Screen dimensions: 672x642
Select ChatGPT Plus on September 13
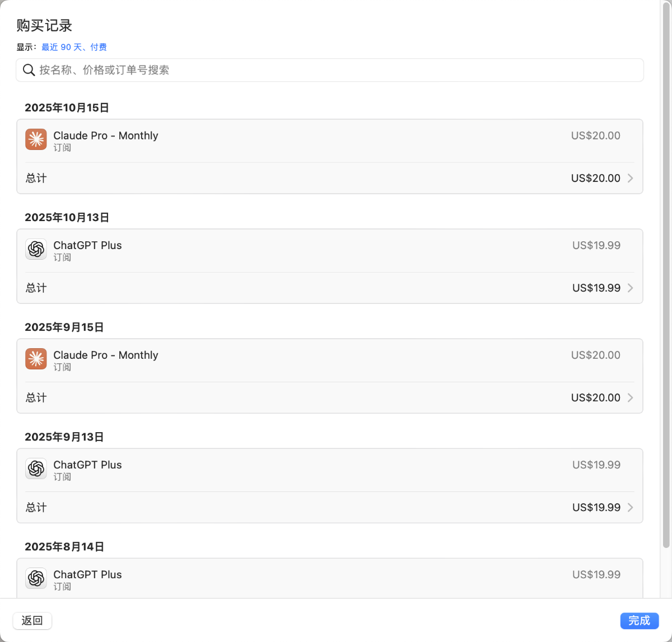coord(87,465)
